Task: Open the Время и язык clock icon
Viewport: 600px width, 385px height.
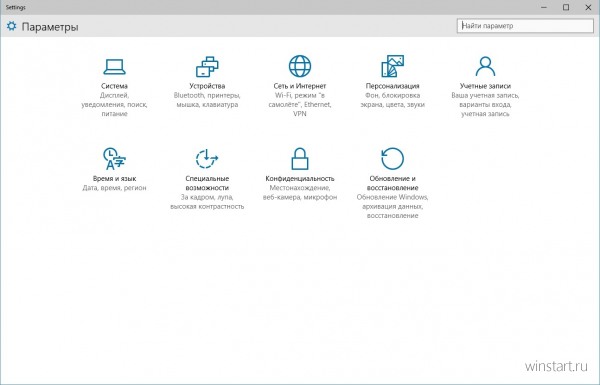Action: (x=114, y=158)
